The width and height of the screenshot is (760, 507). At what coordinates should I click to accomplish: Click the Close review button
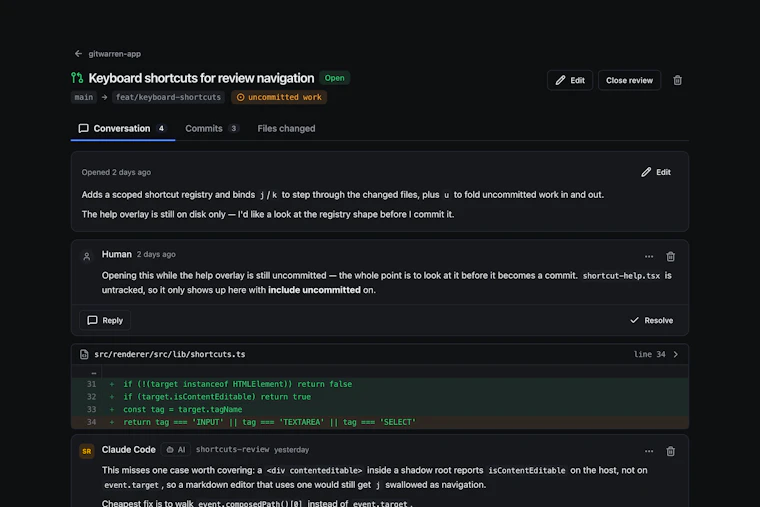point(629,80)
